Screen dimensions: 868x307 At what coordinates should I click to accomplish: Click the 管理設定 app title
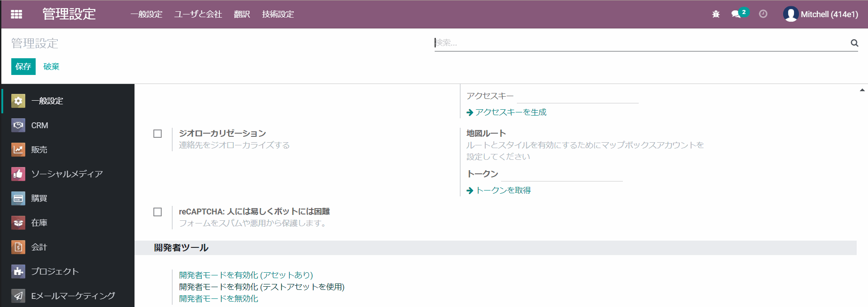click(x=69, y=14)
